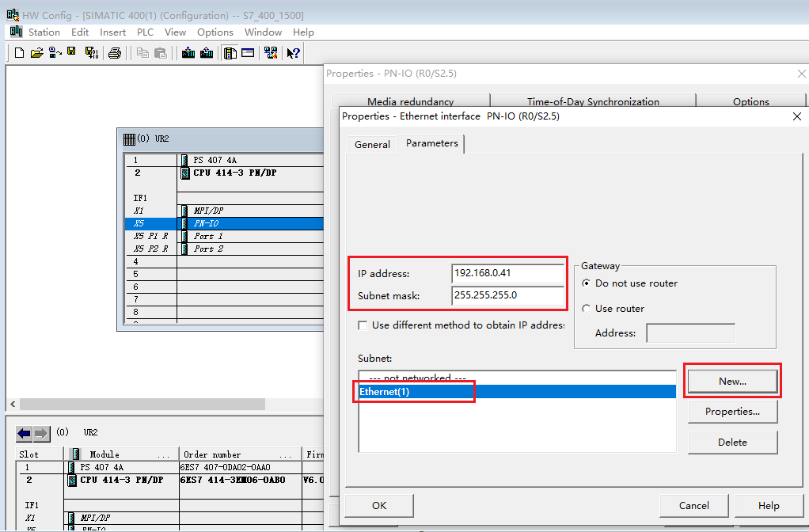
Task: Open the Media redundancy tab
Action: pyautogui.click(x=410, y=101)
